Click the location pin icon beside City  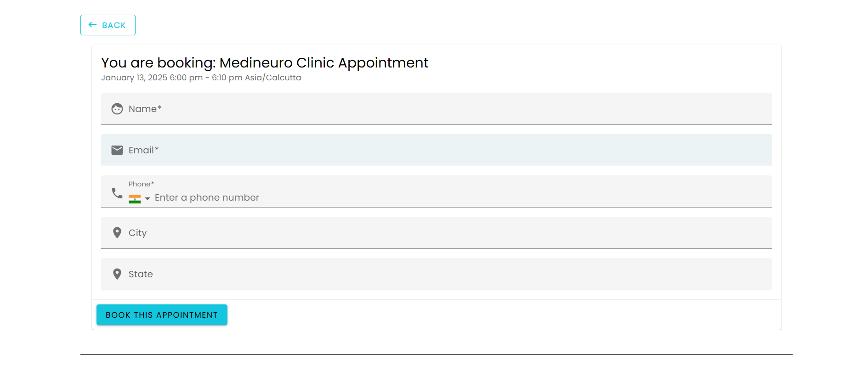(x=117, y=233)
